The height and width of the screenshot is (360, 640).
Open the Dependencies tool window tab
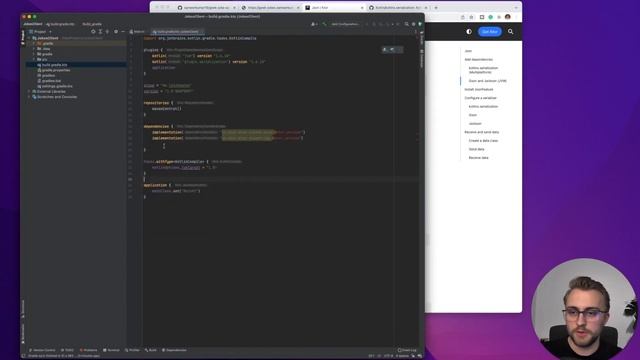[174, 350]
